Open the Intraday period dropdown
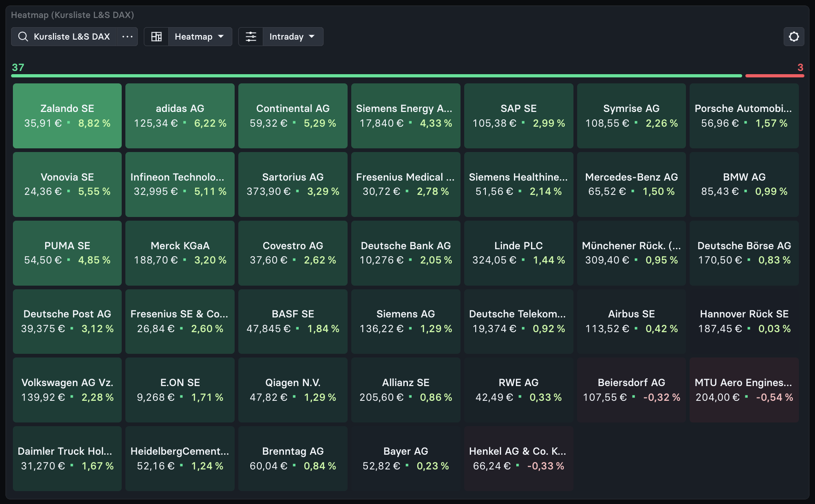 coord(292,36)
